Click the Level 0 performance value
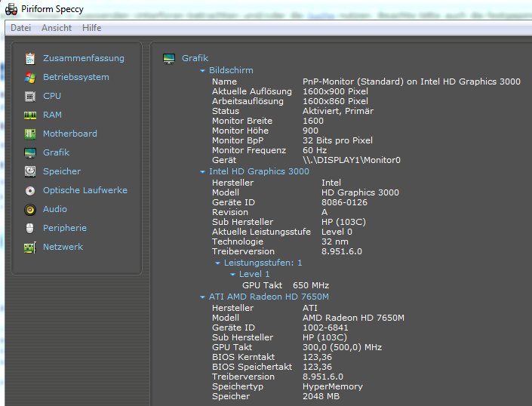 coord(337,232)
